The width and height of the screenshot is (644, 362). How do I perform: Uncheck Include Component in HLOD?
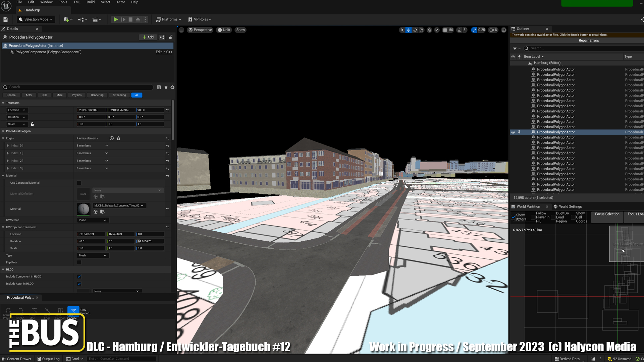79,277
